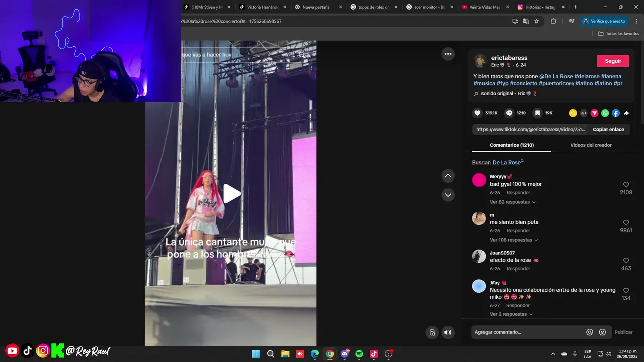Mute the video sound

(x=448, y=332)
